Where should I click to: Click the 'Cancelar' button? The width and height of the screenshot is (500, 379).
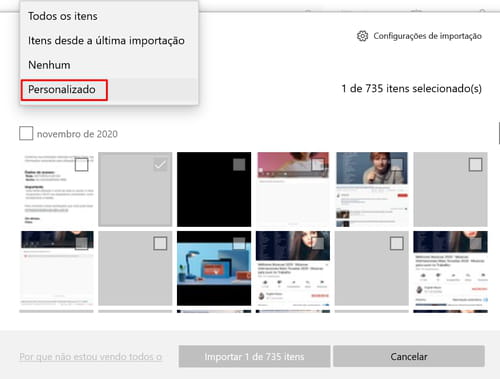tap(409, 356)
